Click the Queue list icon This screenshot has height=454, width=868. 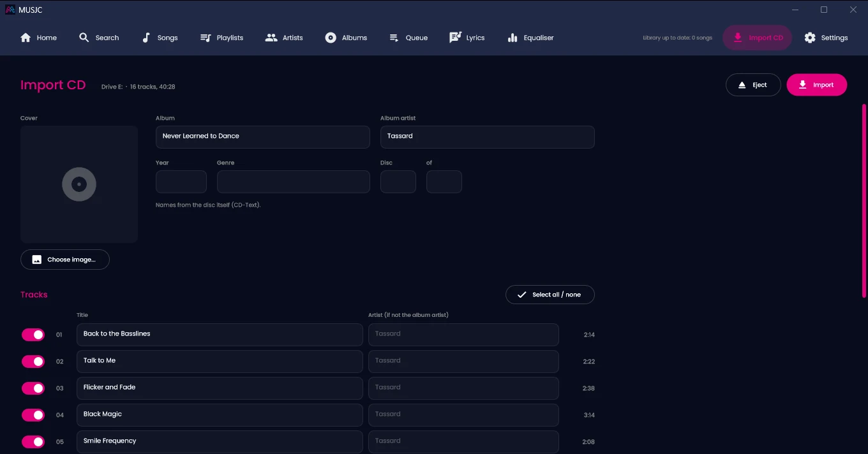tap(394, 38)
